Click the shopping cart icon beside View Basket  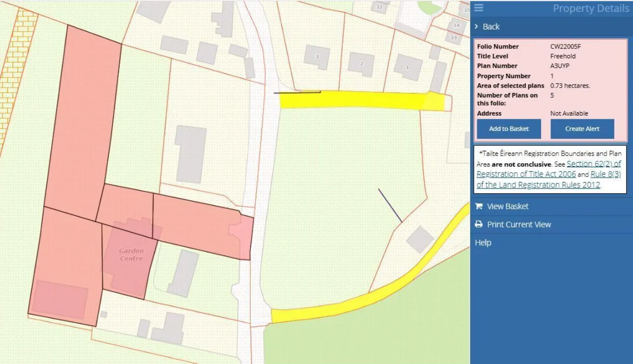coord(478,206)
